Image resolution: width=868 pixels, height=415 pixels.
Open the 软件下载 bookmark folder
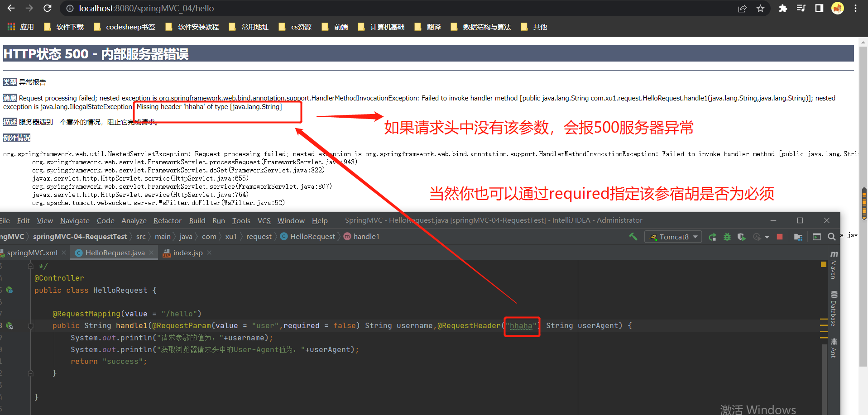point(64,27)
